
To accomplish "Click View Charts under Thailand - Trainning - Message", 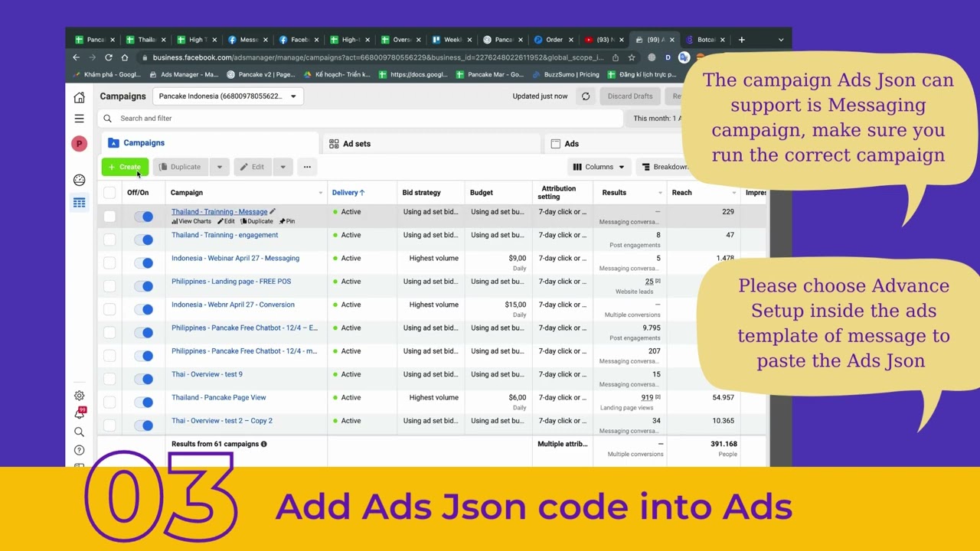I will (191, 221).
